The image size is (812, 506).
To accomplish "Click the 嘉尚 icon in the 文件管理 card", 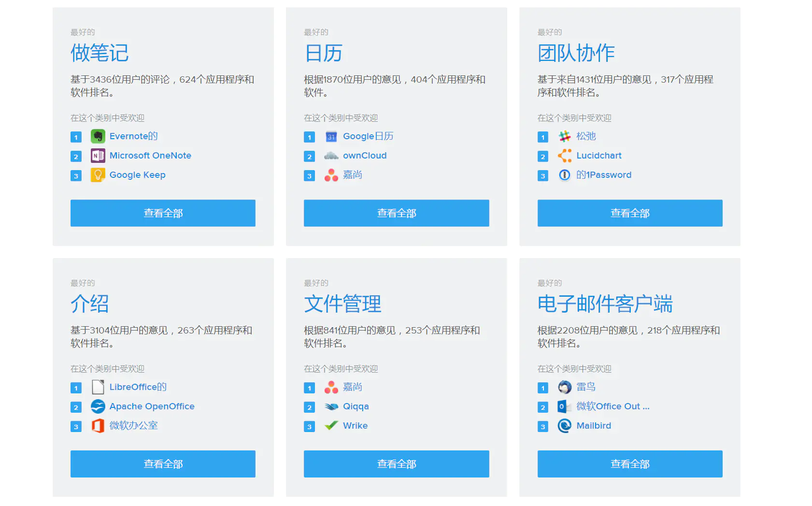I will (331, 387).
